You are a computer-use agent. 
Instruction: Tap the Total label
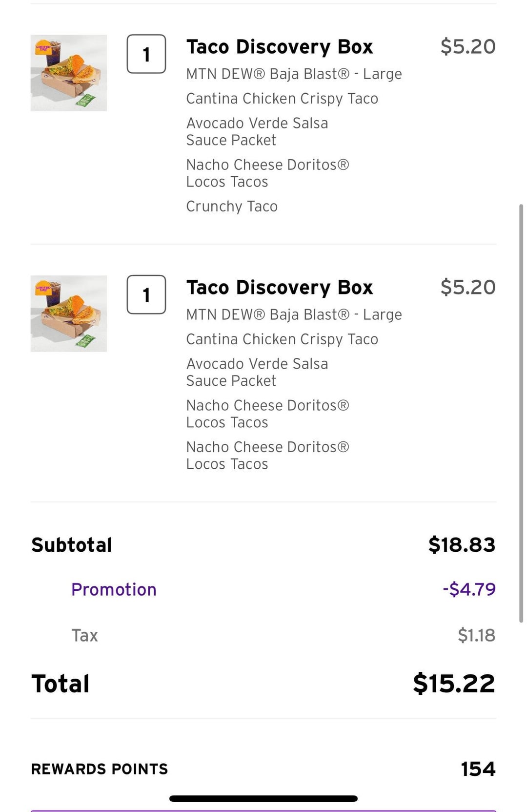[x=61, y=684]
